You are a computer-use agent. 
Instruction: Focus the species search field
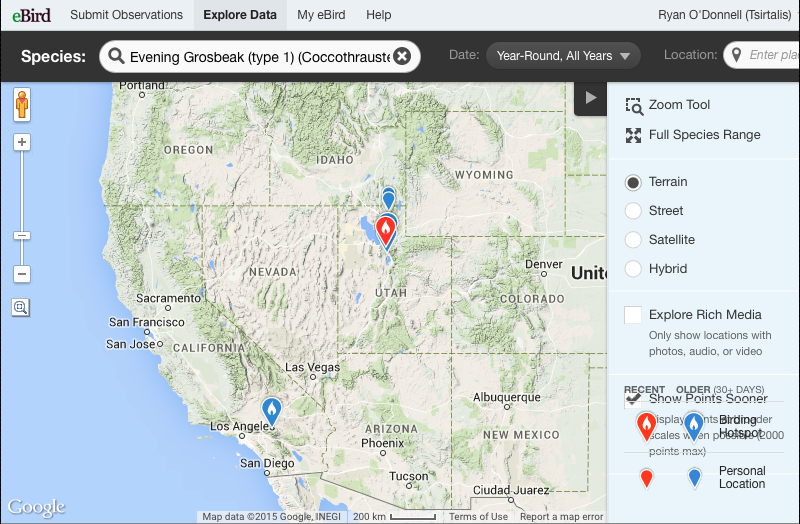260,57
